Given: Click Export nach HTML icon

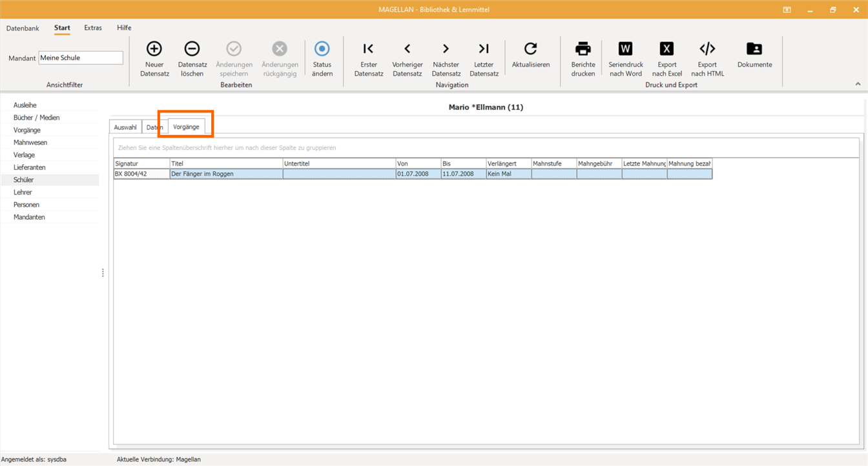Looking at the screenshot, I should [x=707, y=48].
